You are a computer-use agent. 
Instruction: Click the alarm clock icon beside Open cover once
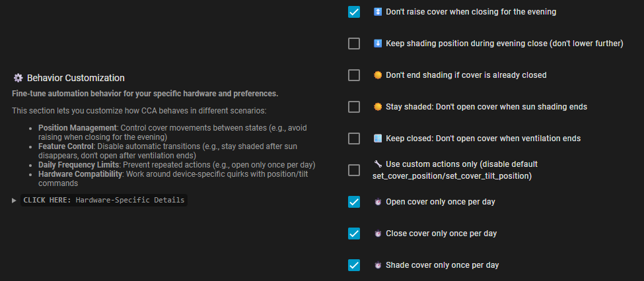(378, 202)
